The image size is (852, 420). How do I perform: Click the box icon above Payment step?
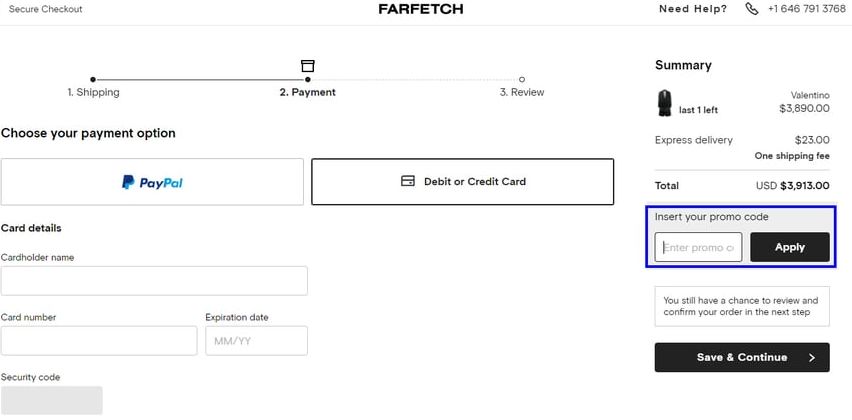308,66
